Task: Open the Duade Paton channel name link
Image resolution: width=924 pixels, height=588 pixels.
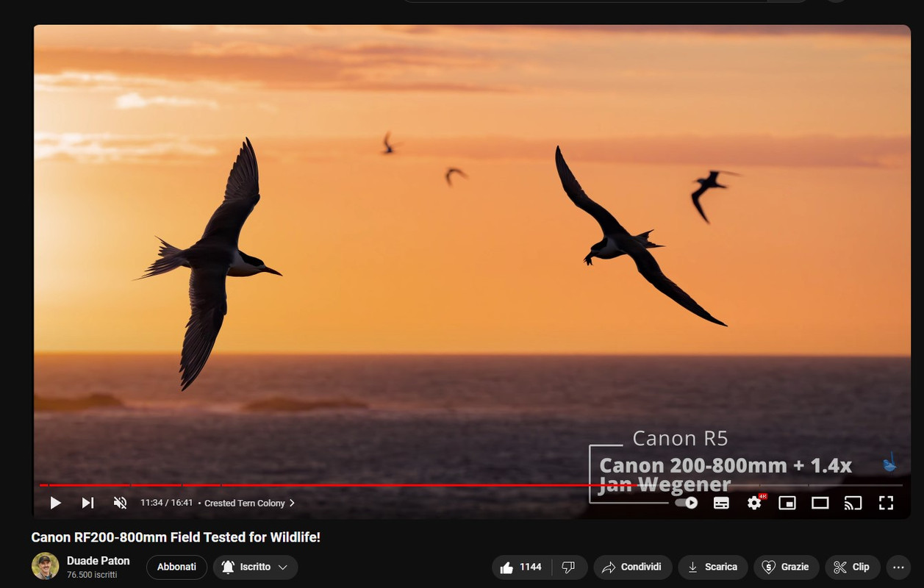Action: [x=98, y=561]
